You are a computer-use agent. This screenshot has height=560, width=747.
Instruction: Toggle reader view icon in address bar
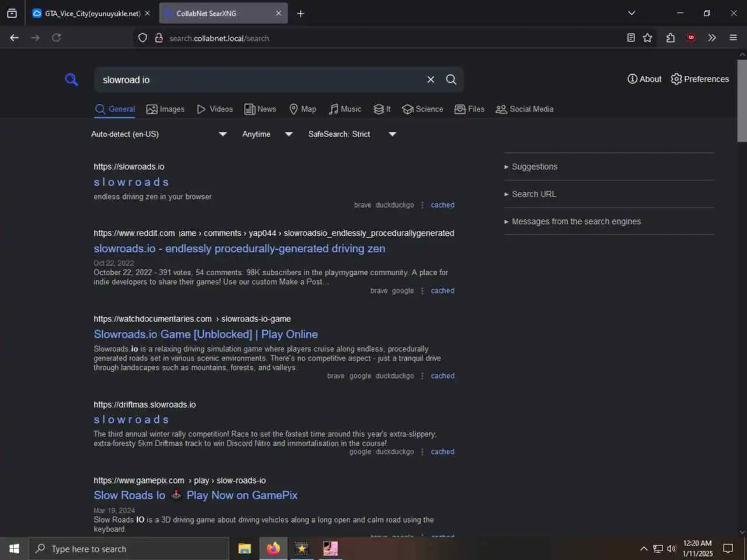pos(631,38)
